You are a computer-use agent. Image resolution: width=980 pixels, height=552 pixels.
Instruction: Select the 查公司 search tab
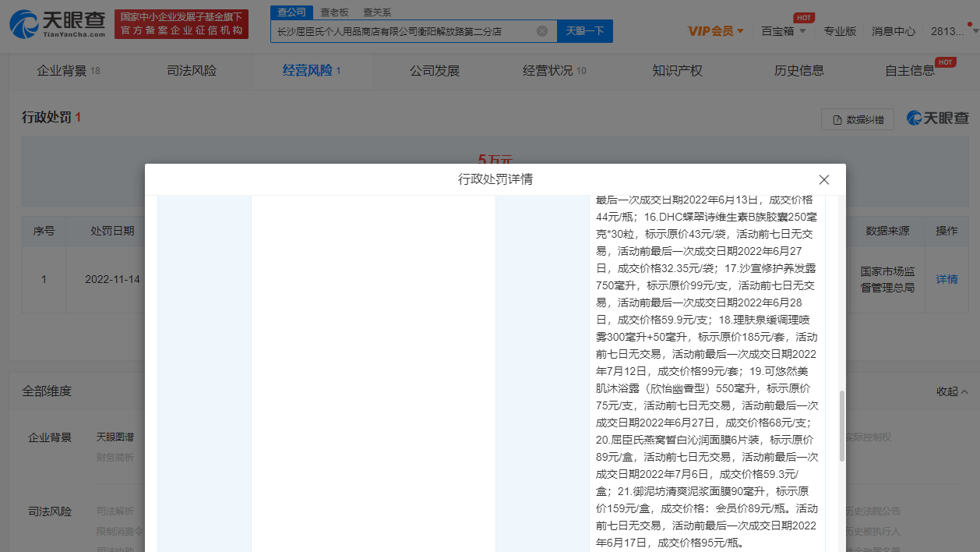click(x=292, y=12)
